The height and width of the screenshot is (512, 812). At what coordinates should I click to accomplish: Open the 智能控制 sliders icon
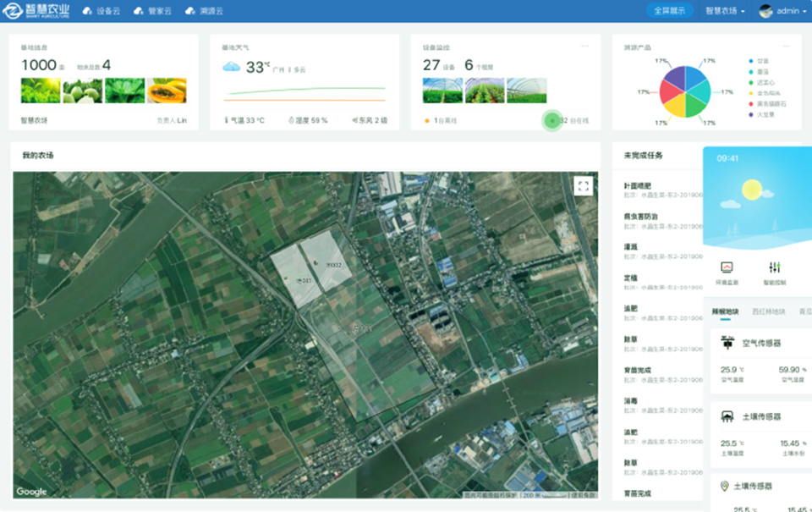(775, 267)
